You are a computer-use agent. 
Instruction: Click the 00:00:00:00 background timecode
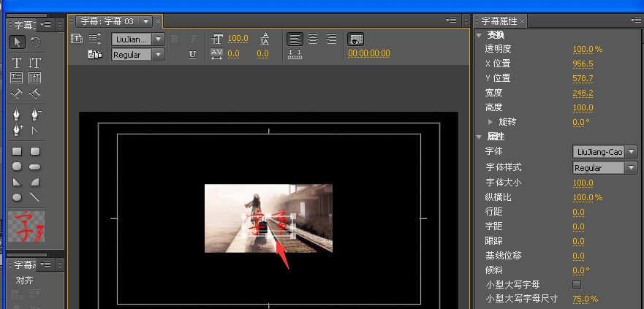[368, 53]
